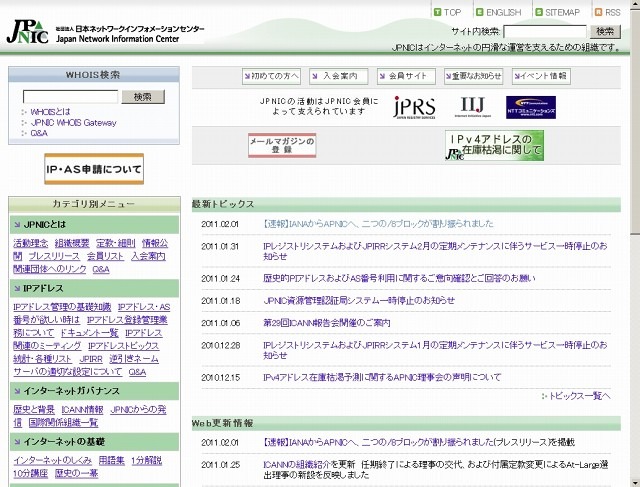
Task: Open the 定款・細則 link
Action: click(x=116, y=243)
